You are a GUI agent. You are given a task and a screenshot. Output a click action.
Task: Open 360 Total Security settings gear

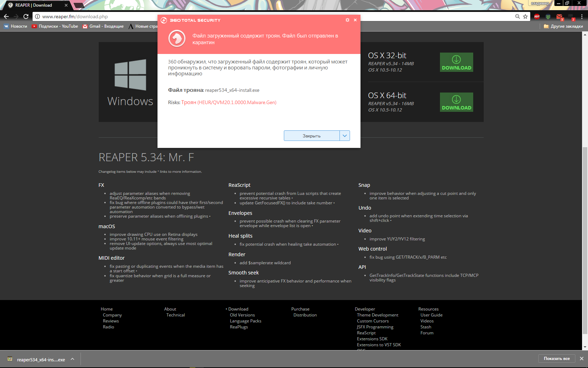click(348, 20)
